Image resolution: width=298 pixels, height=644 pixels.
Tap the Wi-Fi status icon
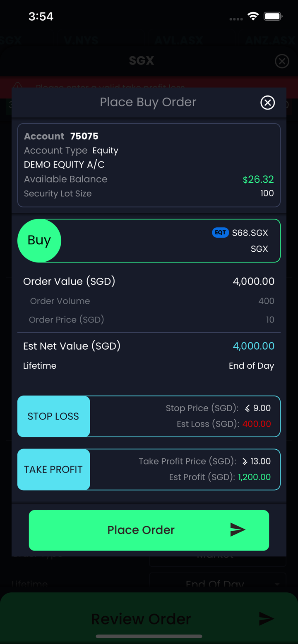click(252, 17)
